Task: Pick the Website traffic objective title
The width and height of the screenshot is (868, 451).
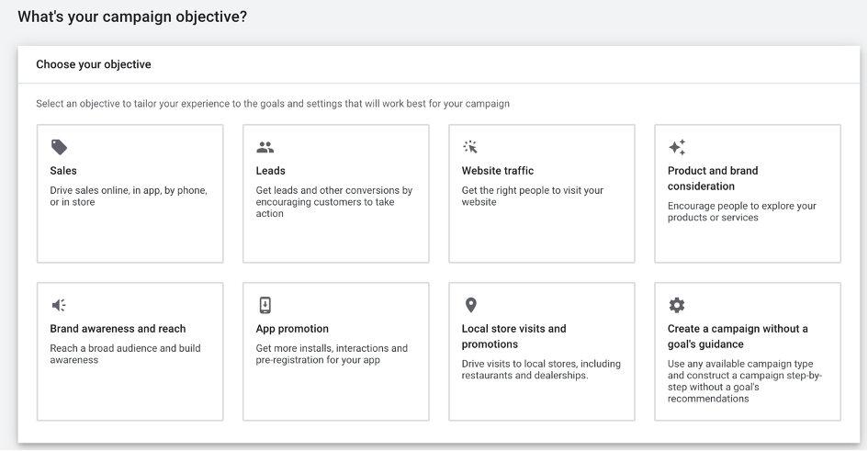Action: (497, 171)
